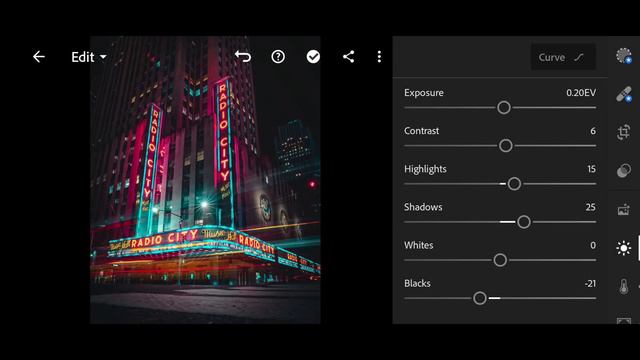Click the Blacks label
The width and height of the screenshot is (640, 360).
pos(417,283)
